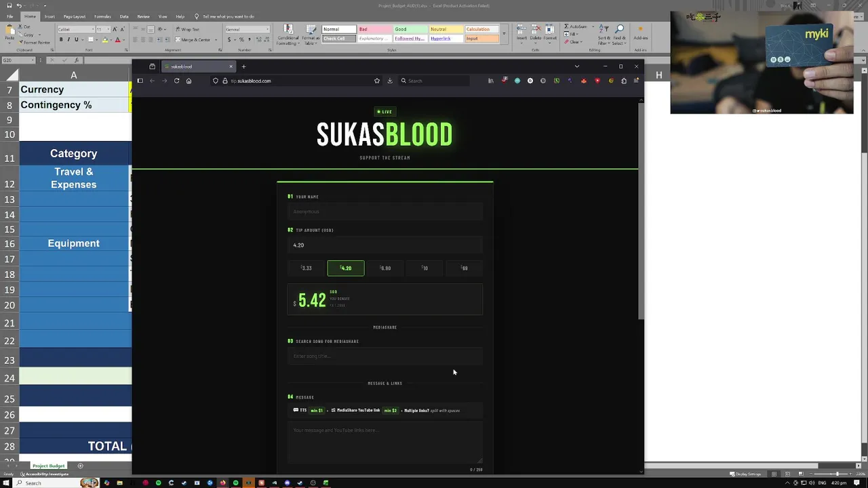Image resolution: width=868 pixels, height=488 pixels.
Task: Open Sort & Filter in Excel
Action: pos(604,34)
